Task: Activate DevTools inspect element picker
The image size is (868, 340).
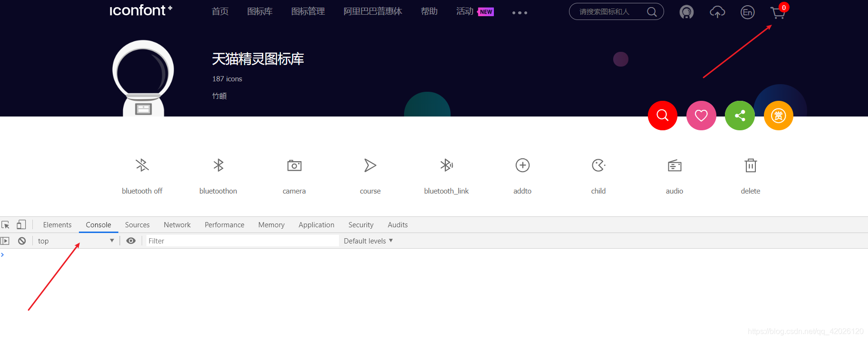Action: click(x=6, y=224)
